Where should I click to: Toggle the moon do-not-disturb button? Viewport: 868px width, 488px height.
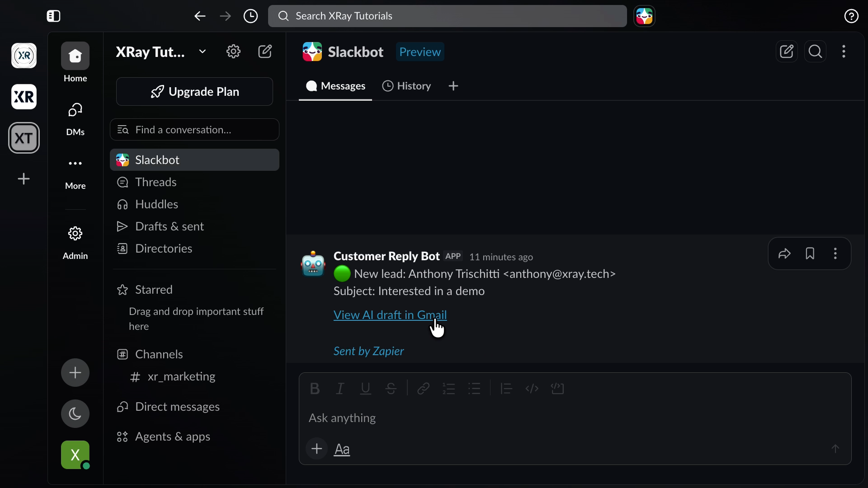pyautogui.click(x=75, y=413)
